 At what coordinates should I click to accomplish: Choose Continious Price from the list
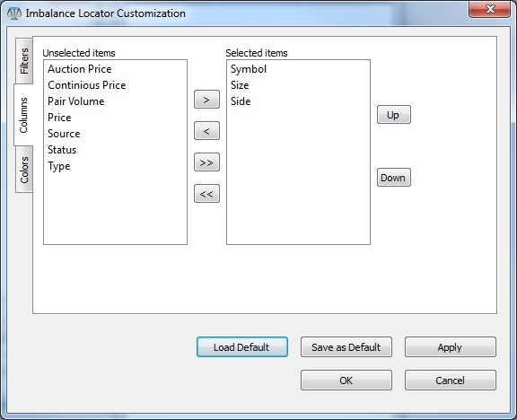click(x=87, y=85)
